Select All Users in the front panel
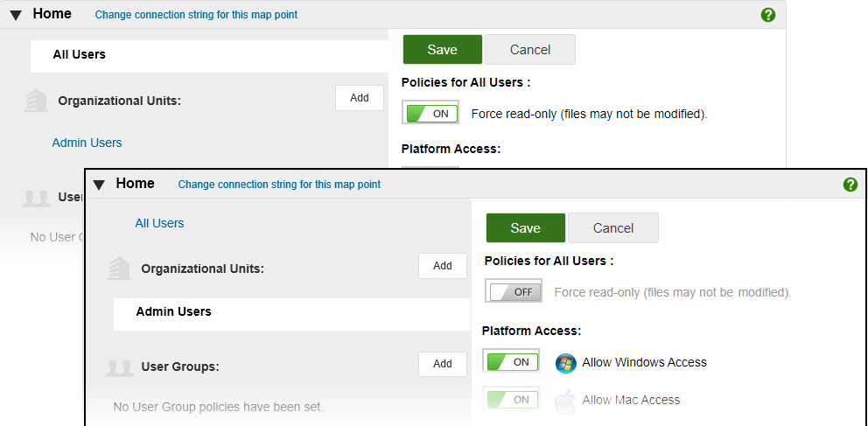 click(x=159, y=223)
